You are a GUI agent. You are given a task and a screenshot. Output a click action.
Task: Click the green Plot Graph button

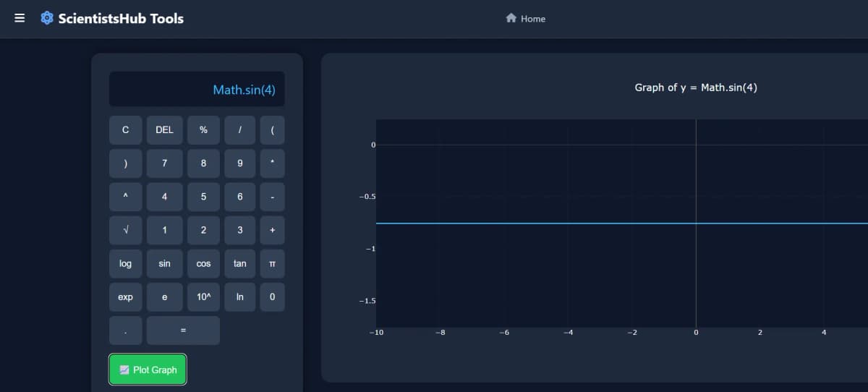[148, 370]
